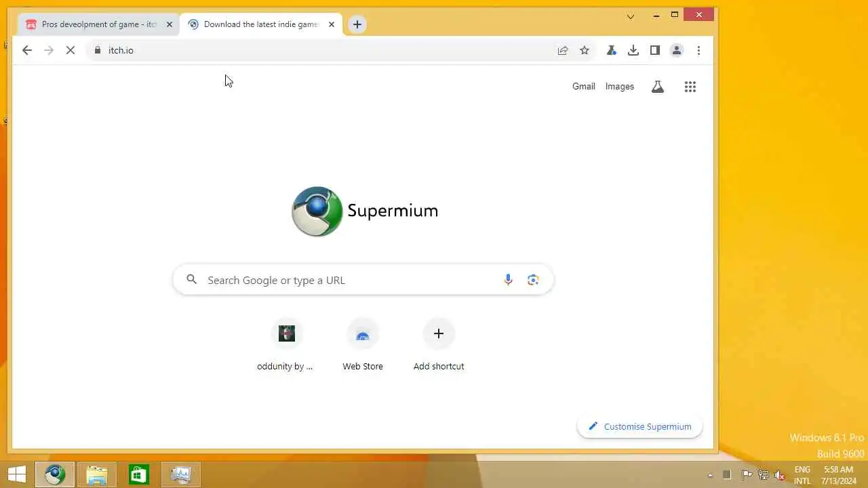The image size is (868, 488).
Task: Go back to the previous page
Action: point(27,50)
